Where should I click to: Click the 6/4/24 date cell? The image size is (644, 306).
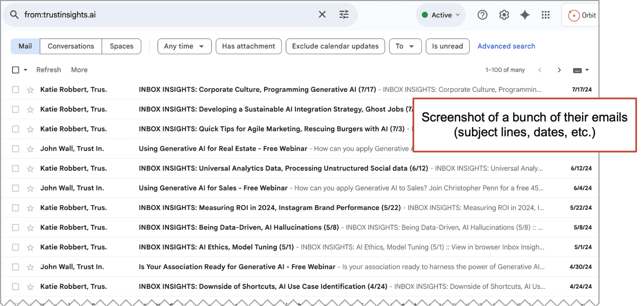point(582,188)
